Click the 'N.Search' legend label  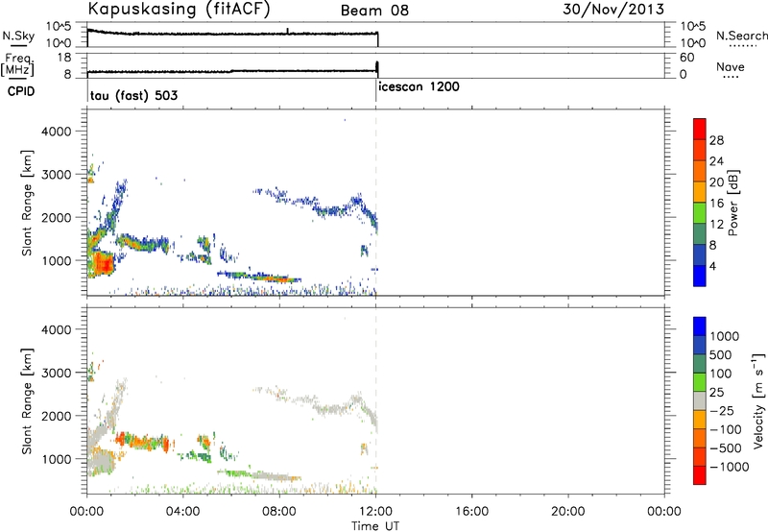tap(741, 36)
